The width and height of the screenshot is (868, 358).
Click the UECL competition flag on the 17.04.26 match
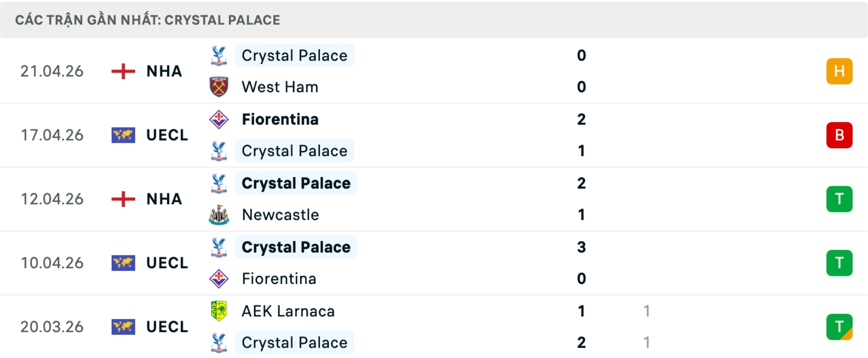(x=123, y=135)
